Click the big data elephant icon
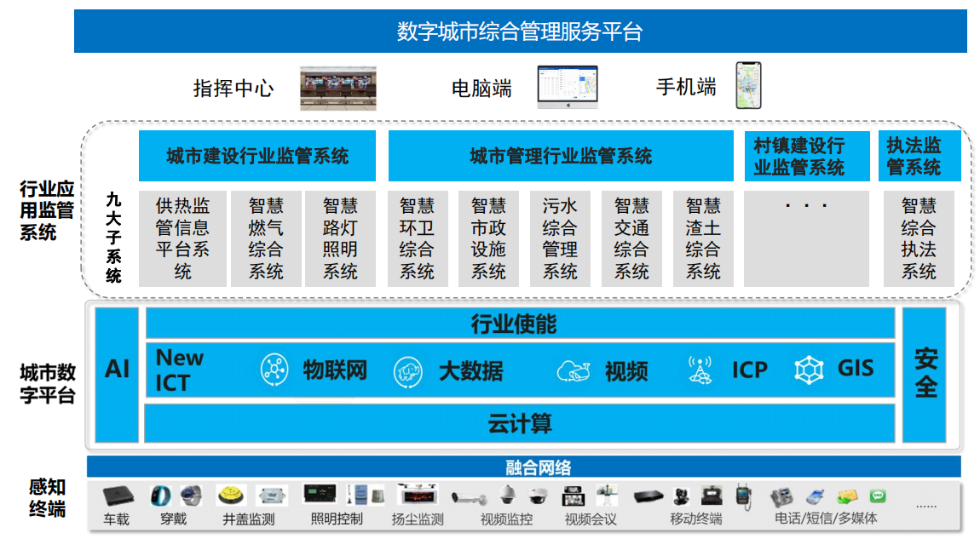The image size is (980, 539). click(407, 371)
